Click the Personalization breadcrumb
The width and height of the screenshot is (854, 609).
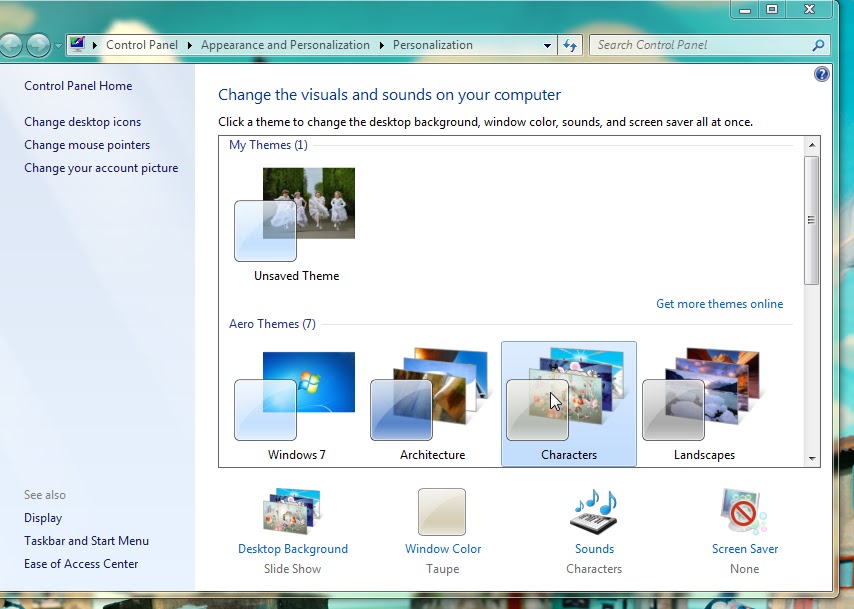tap(433, 45)
